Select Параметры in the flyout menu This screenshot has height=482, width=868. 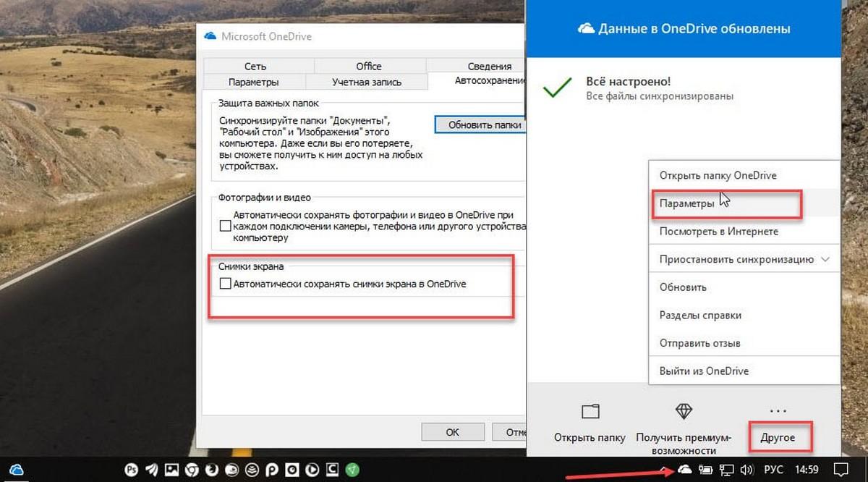click(744, 203)
